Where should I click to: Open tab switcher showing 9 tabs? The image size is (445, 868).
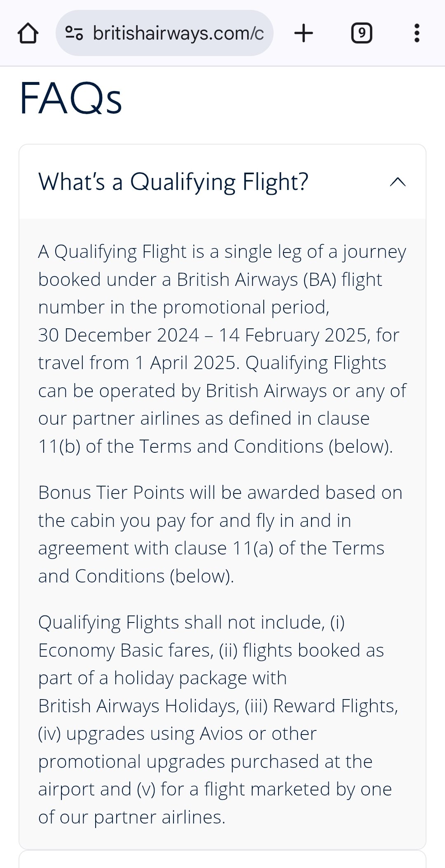361,33
